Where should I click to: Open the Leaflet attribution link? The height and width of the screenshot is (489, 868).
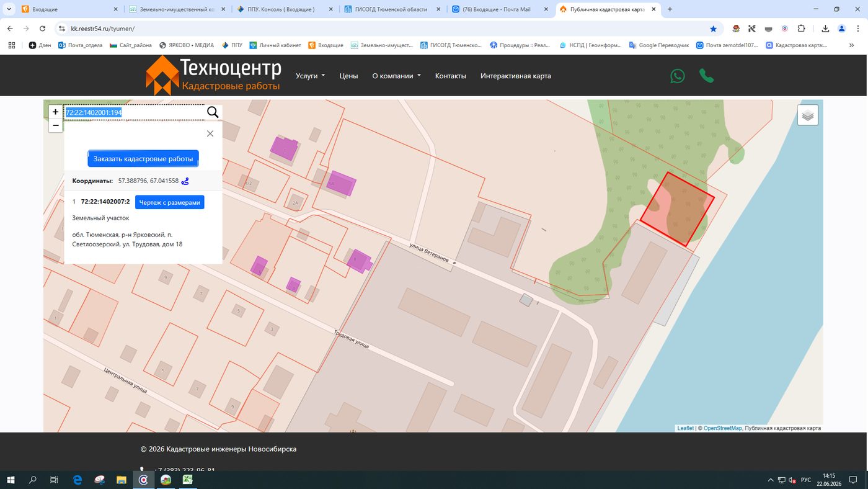pyautogui.click(x=685, y=428)
